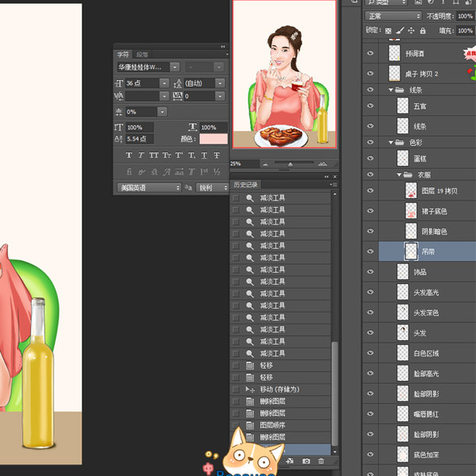Screen dimensions: 476x476
Task: Click the layer 不透明度 100% field
Action: (x=465, y=16)
